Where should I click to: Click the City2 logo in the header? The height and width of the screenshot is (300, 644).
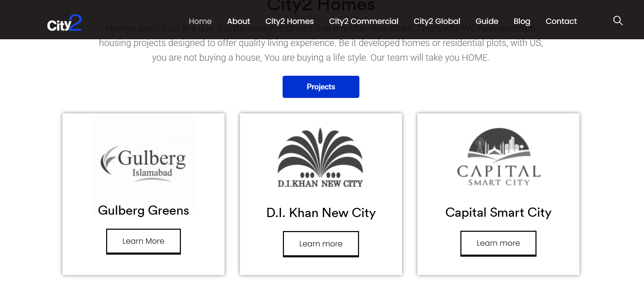(x=64, y=23)
